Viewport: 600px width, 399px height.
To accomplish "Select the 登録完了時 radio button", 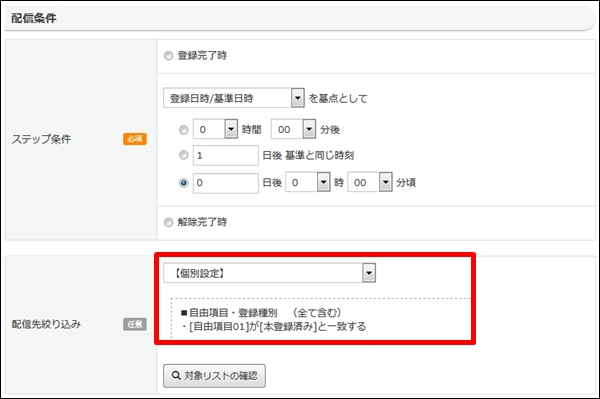I will tap(168, 56).
